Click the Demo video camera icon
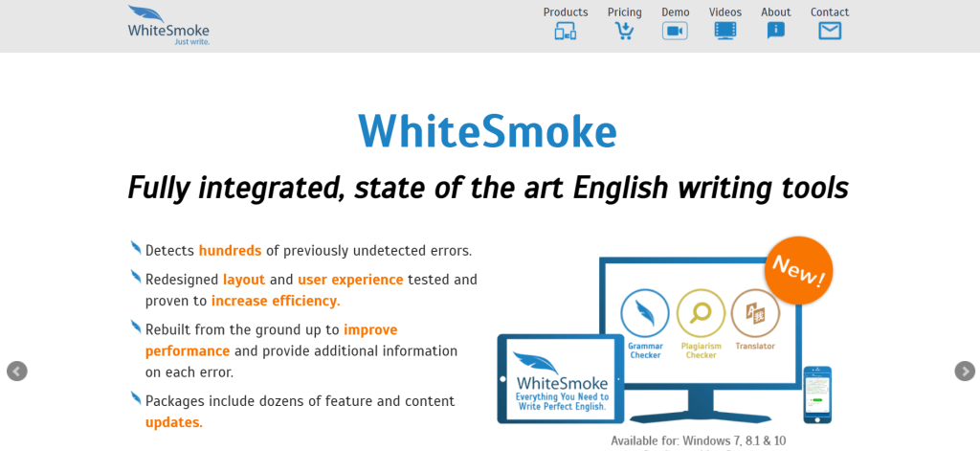This screenshot has width=980, height=451. pos(675,31)
